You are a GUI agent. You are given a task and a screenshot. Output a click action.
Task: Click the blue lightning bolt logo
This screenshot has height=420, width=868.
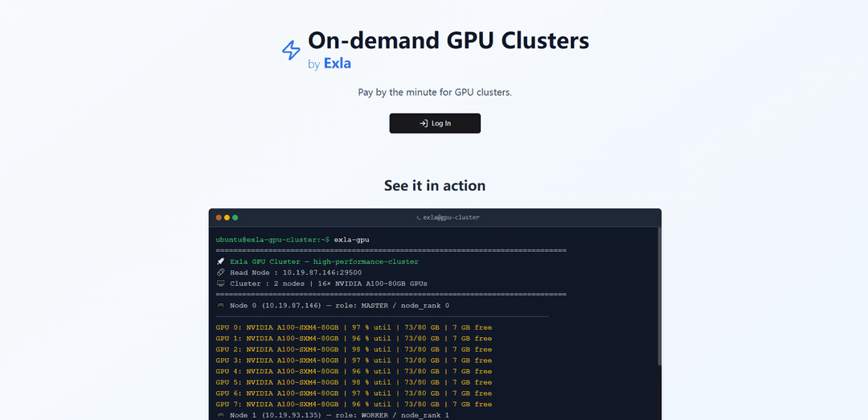pyautogui.click(x=291, y=51)
